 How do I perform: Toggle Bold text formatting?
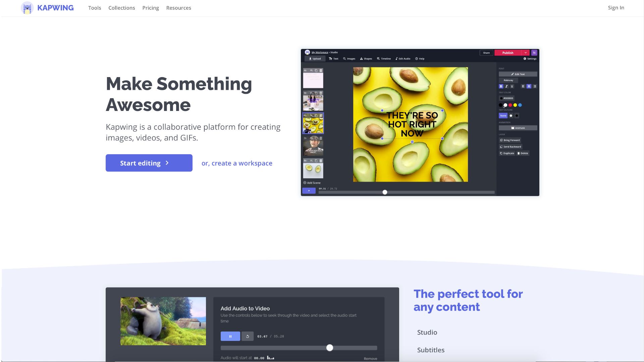point(501,86)
